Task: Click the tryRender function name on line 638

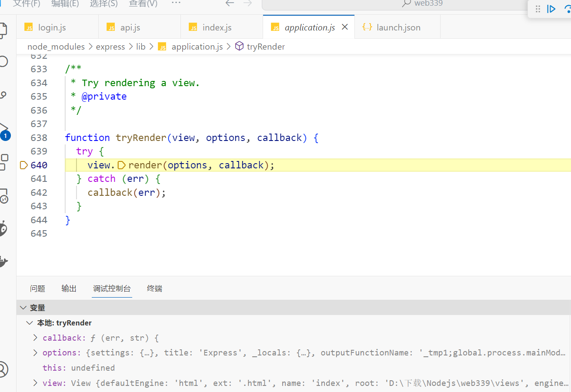Action: 141,138
